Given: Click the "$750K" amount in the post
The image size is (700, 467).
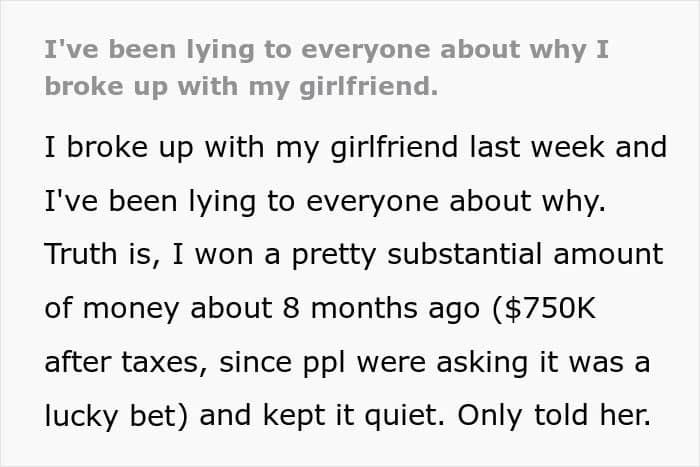Looking at the screenshot, I should coord(604,307).
